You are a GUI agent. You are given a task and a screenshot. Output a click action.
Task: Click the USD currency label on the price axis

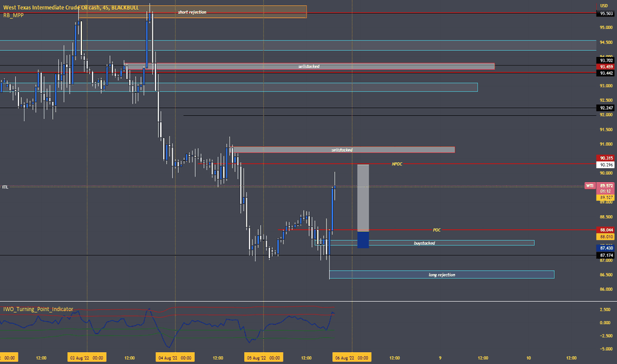[604, 5]
